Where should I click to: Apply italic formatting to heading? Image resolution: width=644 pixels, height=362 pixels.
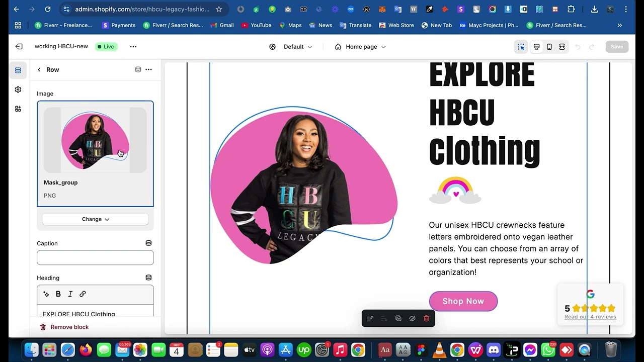point(70,294)
